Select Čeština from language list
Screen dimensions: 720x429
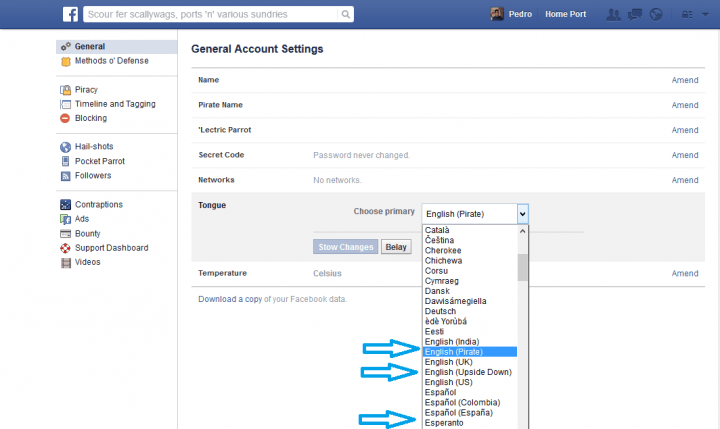pyautogui.click(x=439, y=240)
